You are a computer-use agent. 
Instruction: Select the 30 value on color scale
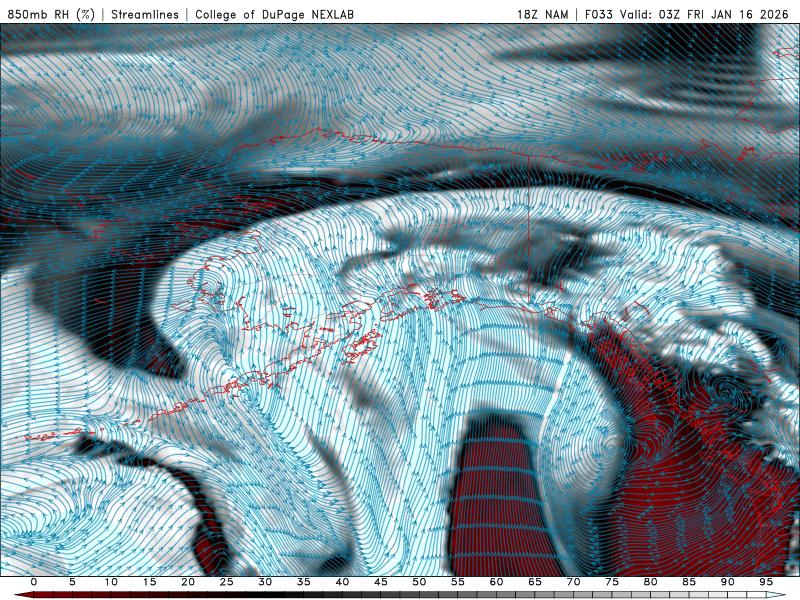pos(265,582)
